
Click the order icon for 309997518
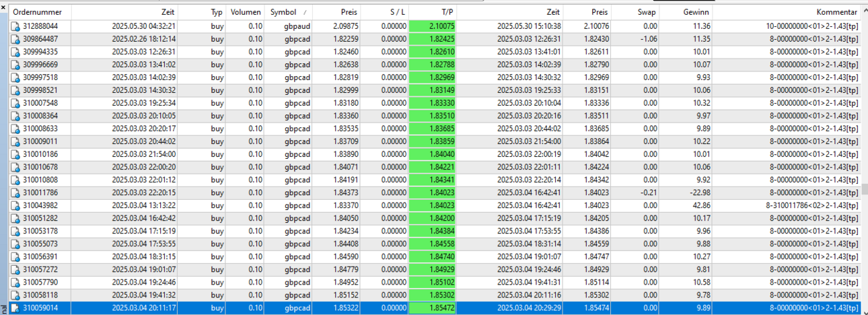pyautogui.click(x=16, y=77)
